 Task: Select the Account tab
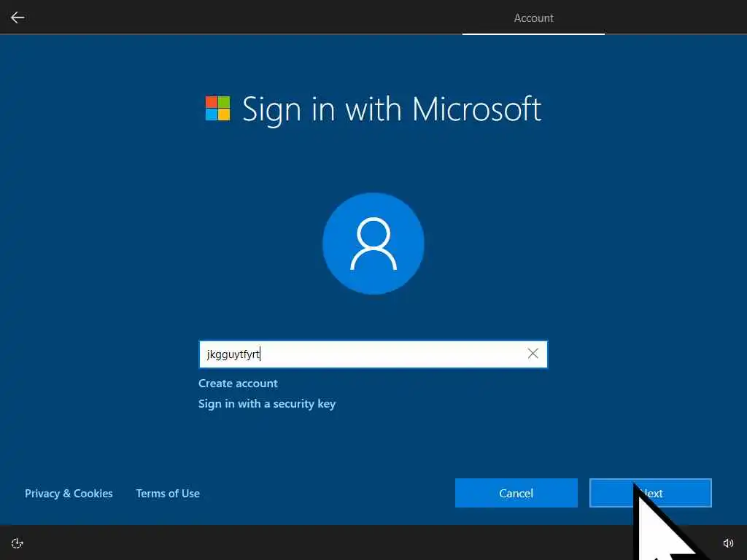[x=533, y=18]
